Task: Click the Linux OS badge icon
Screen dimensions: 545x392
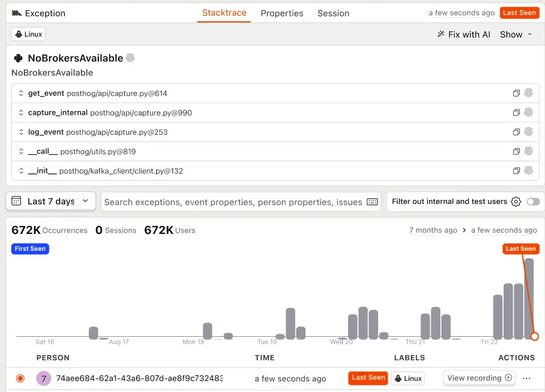Action: [19, 34]
